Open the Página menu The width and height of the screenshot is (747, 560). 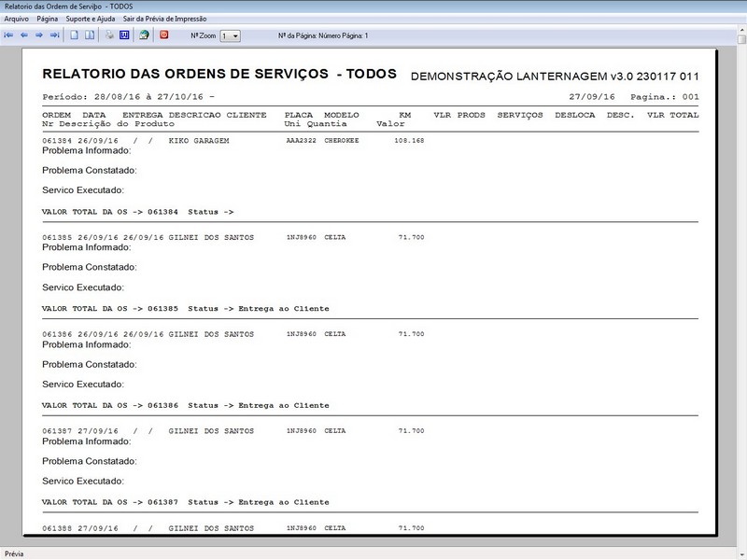pyautogui.click(x=48, y=19)
